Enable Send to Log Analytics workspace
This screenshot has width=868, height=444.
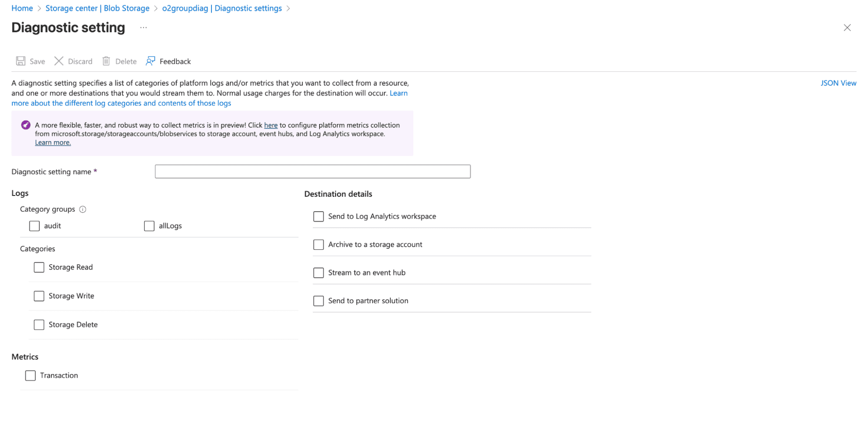click(x=318, y=216)
